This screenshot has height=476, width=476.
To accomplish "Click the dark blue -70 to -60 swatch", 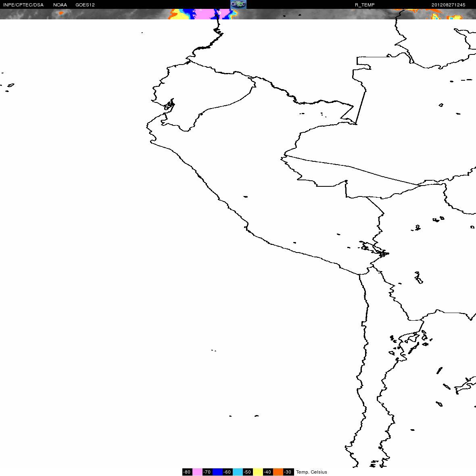I will coord(217,472).
